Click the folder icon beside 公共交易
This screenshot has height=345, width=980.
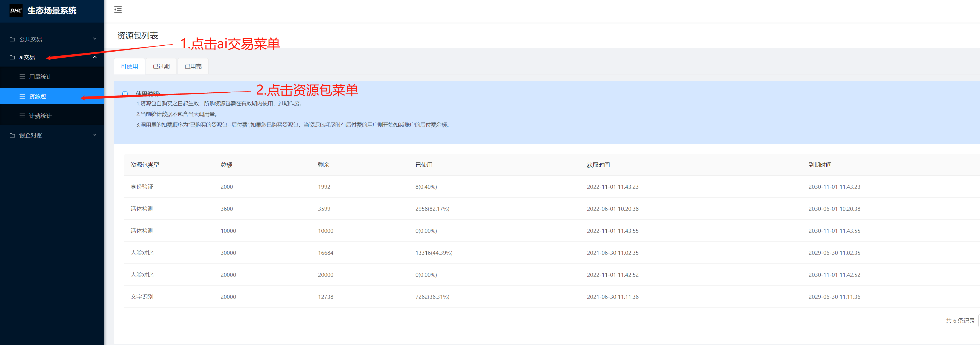click(x=12, y=39)
